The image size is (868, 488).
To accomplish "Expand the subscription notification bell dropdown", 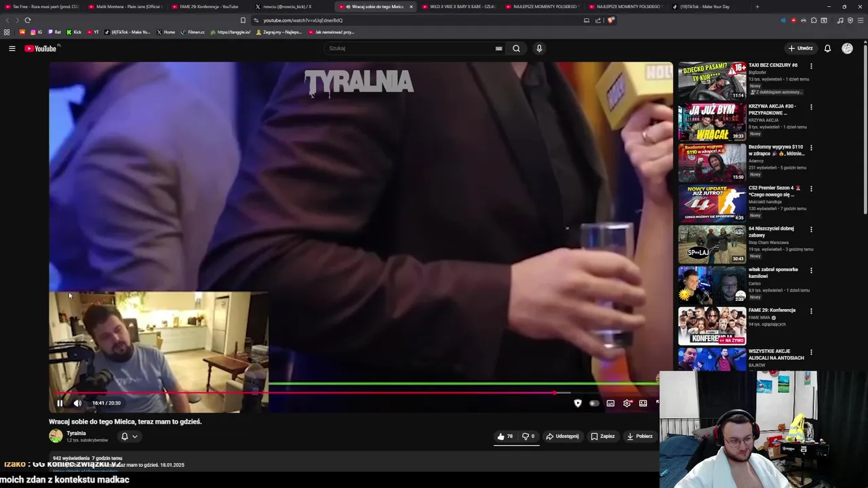I will (129, 436).
